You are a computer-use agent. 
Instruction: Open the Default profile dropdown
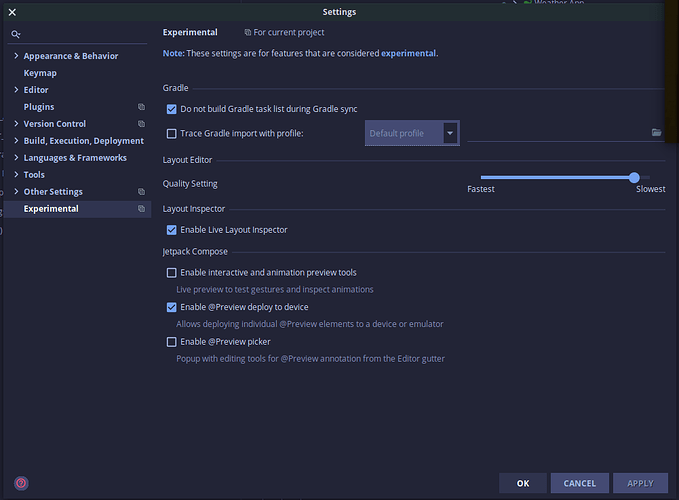(450, 133)
